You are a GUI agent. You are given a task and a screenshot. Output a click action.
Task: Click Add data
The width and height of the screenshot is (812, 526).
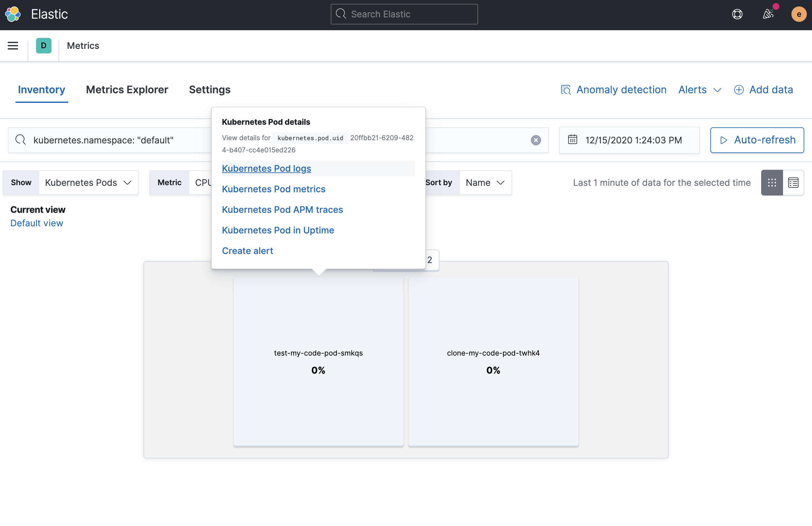tap(763, 90)
